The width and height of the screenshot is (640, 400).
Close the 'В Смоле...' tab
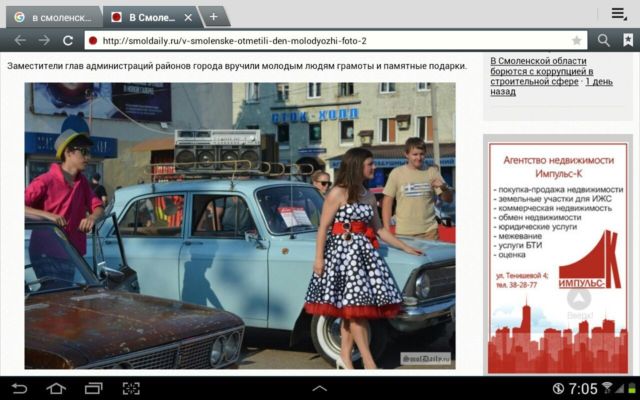click(189, 17)
